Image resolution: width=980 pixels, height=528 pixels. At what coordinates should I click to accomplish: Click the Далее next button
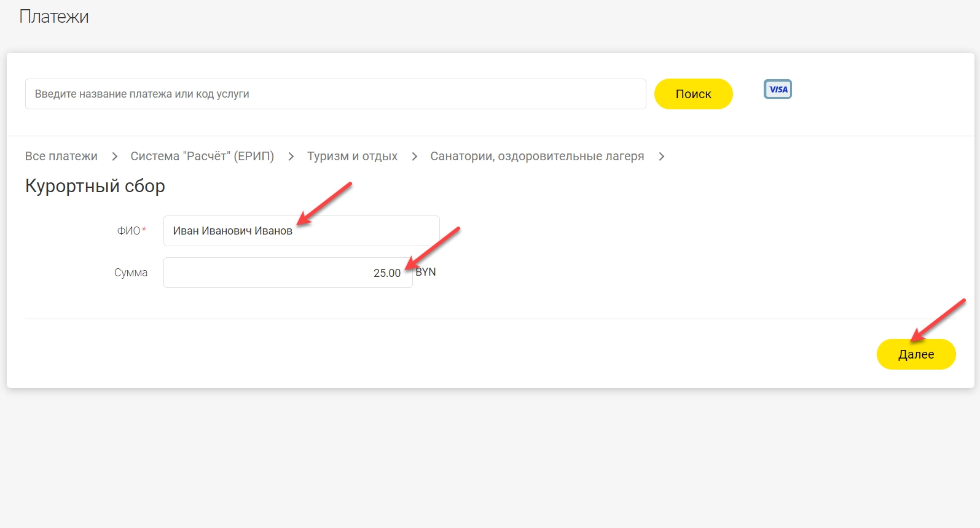915,354
